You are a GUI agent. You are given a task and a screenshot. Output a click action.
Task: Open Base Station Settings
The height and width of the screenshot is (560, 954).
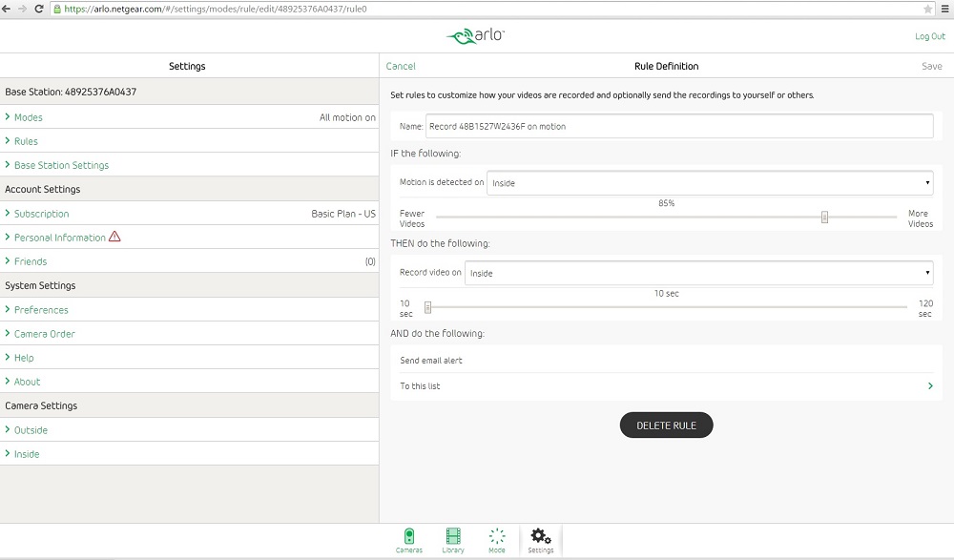(x=189, y=165)
